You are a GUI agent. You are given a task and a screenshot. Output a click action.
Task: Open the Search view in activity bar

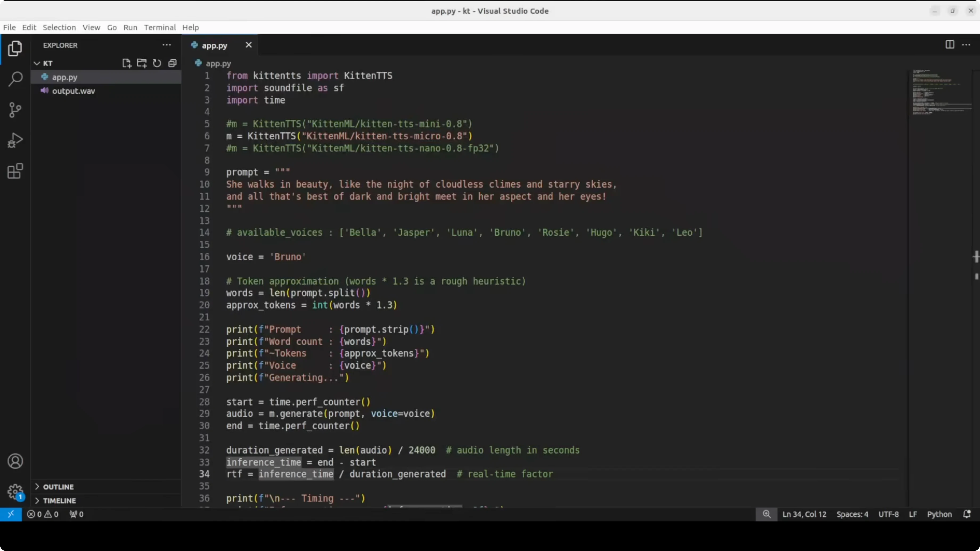click(x=15, y=79)
